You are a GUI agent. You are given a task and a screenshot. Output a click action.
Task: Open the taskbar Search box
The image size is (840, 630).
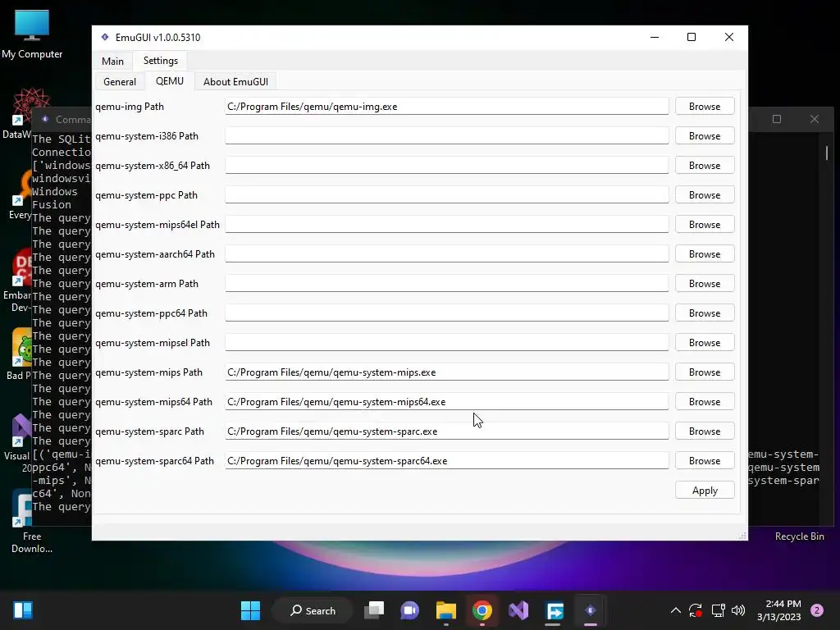[x=313, y=610]
